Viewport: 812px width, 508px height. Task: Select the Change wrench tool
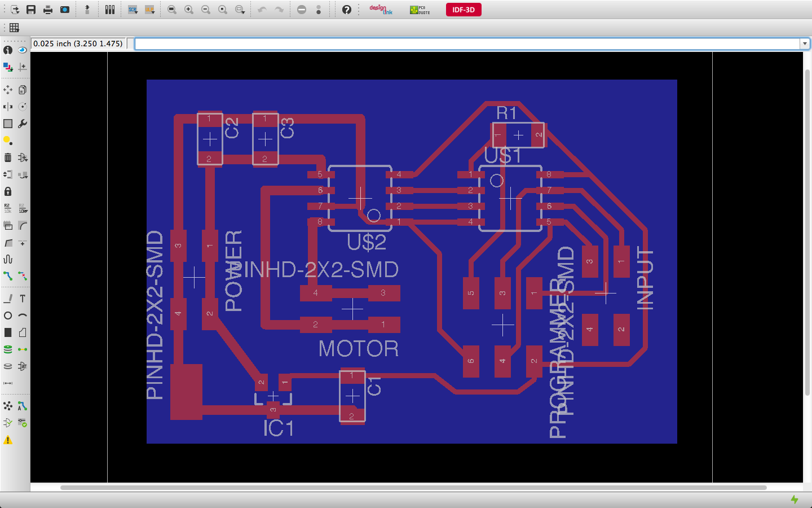pyautogui.click(x=23, y=124)
